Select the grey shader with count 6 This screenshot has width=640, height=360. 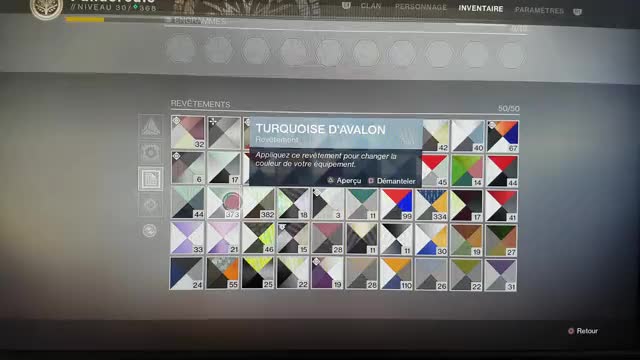pyautogui.click(x=188, y=167)
